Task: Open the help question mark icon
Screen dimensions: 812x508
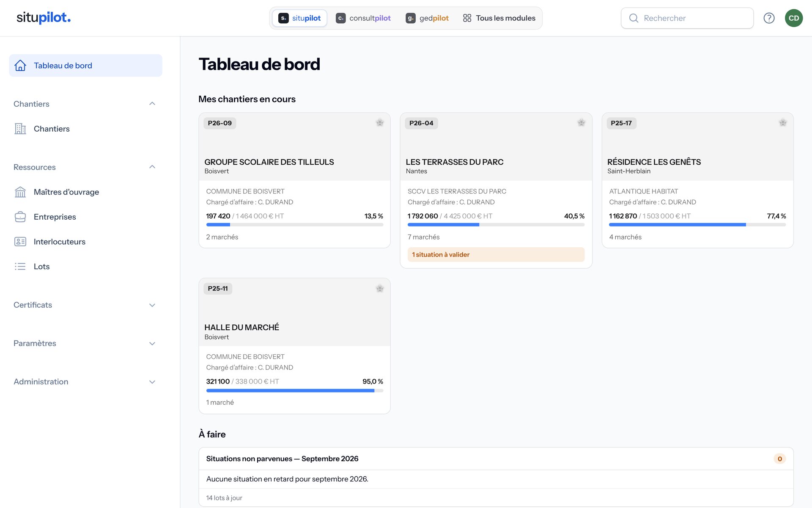Action: (x=769, y=18)
